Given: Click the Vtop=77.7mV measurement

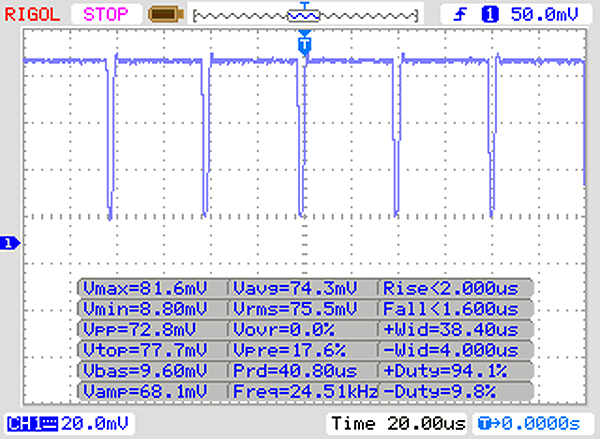Looking at the screenshot, I should [x=145, y=350].
